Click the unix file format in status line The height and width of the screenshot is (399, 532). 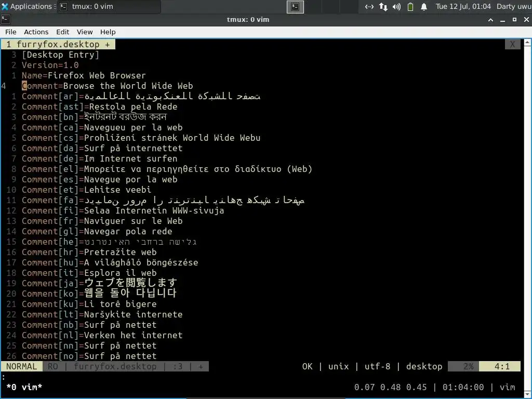(x=338, y=366)
